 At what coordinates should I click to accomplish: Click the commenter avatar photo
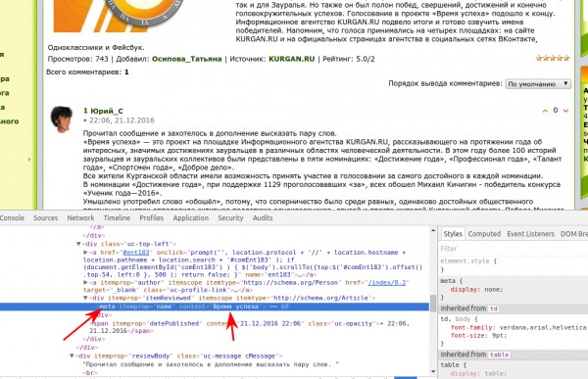pos(62,119)
